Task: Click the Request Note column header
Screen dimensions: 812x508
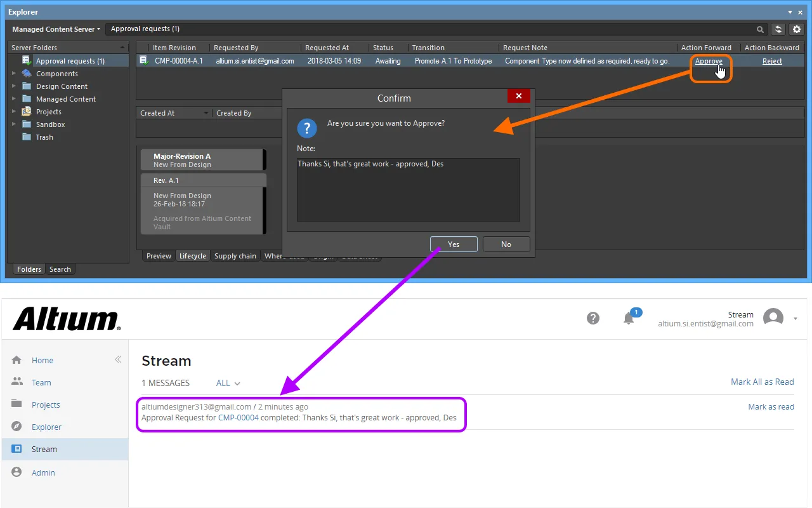Action: tap(587, 48)
